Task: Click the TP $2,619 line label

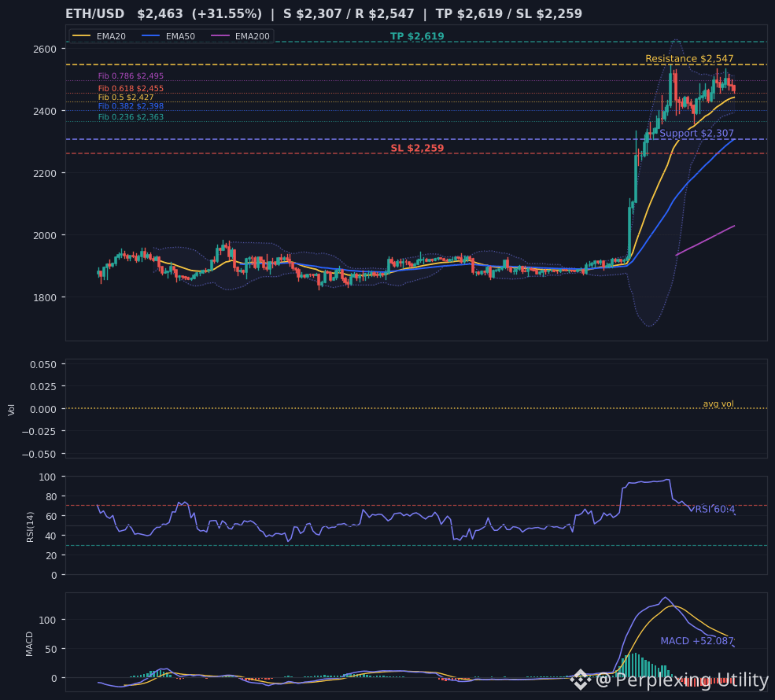Action: tap(417, 36)
